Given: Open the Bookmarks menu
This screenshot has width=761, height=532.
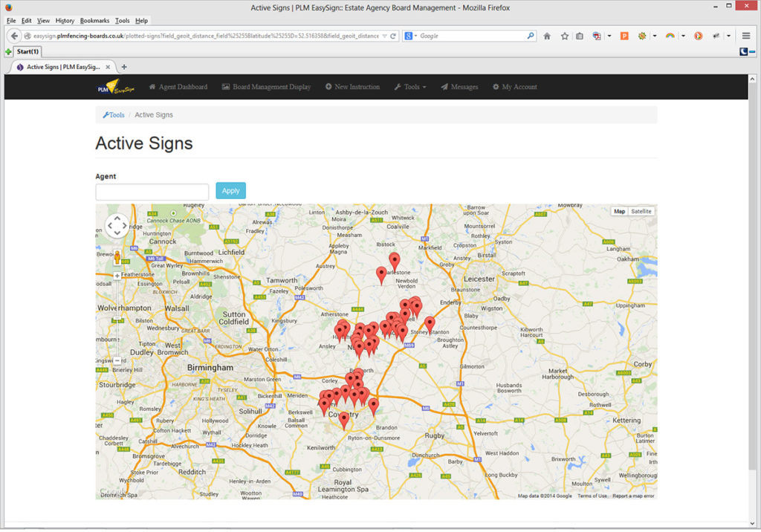Looking at the screenshot, I should tap(94, 21).
